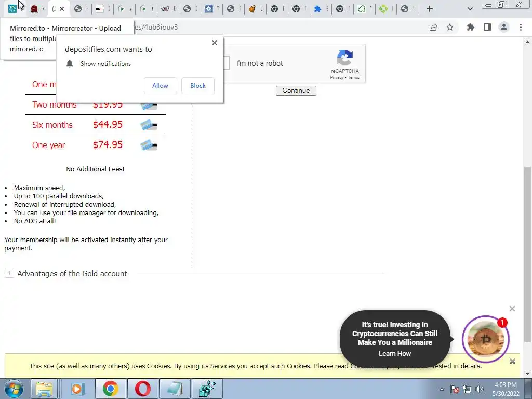Open the Windows Start menu

(x=14, y=389)
